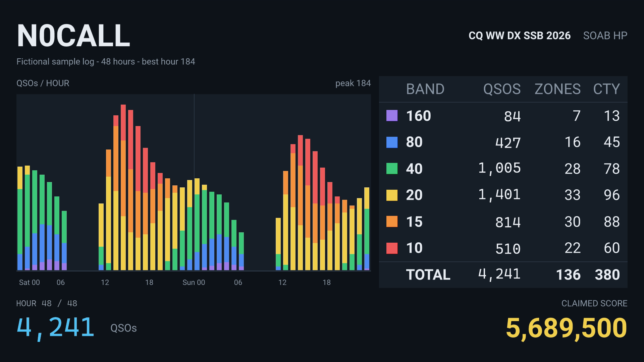
Task: Click the 'peak 184' chart label
Action: 353,83
